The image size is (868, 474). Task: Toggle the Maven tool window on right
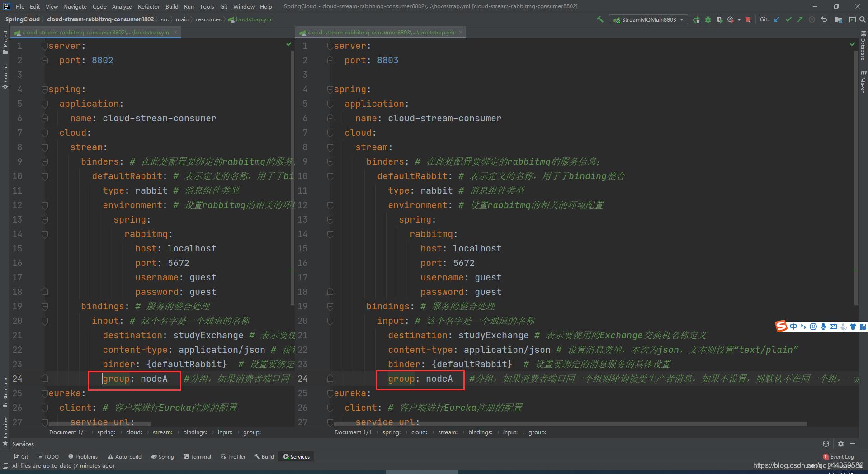863,81
